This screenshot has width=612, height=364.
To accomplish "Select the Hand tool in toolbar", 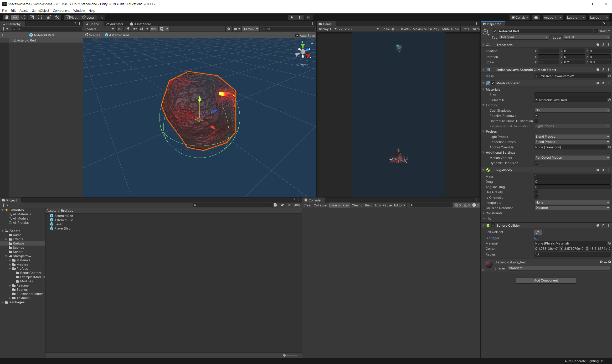I will pyautogui.click(x=7, y=17).
